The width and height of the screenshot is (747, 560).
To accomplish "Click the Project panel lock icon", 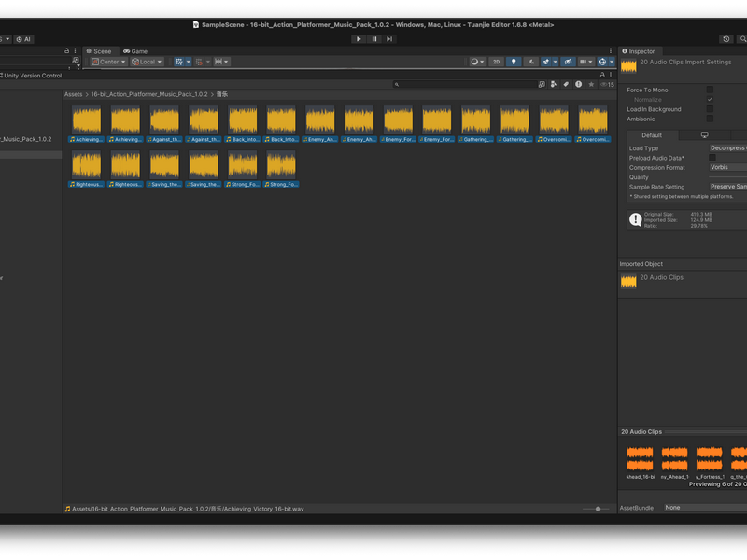I will point(602,76).
